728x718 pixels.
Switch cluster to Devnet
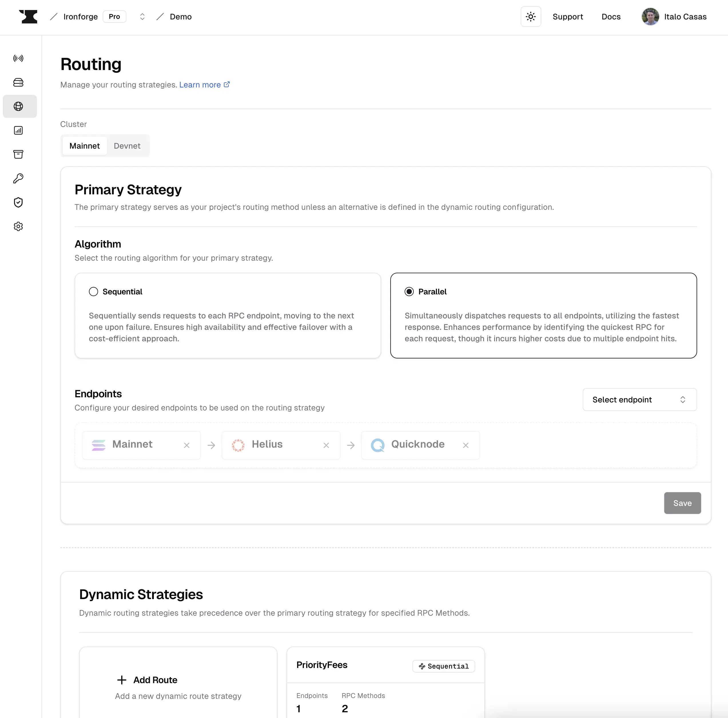127,146
